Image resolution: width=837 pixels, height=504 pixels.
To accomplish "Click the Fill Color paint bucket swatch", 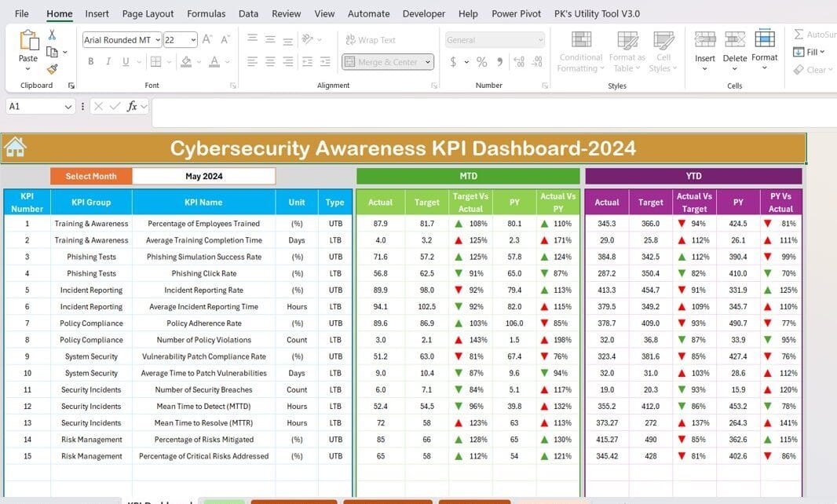I will (x=186, y=62).
